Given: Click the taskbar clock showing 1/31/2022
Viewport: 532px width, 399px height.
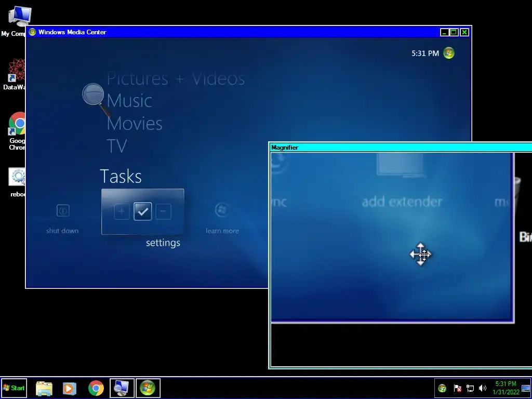Looking at the screenshot, I should click(x=506, y=388).
